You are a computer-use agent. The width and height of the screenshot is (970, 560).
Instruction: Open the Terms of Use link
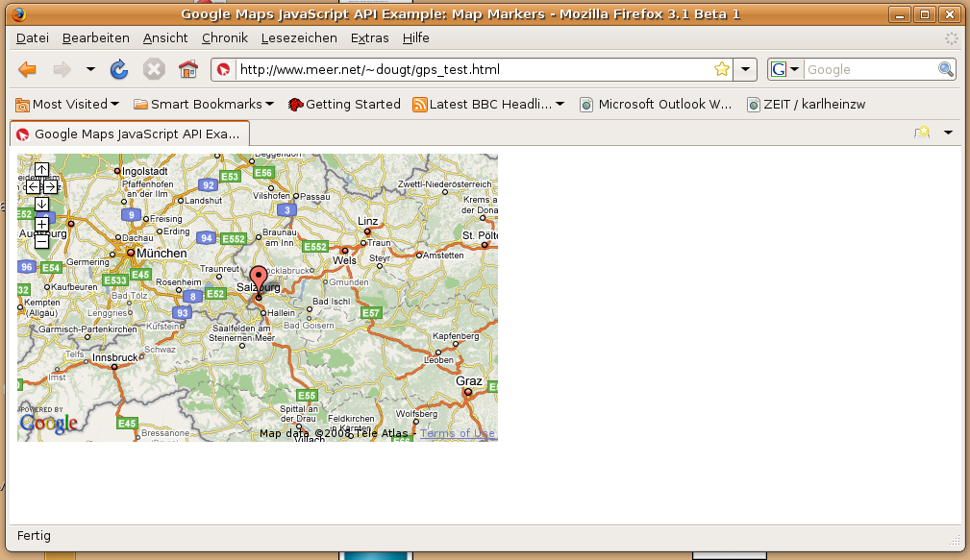(458, 433)
